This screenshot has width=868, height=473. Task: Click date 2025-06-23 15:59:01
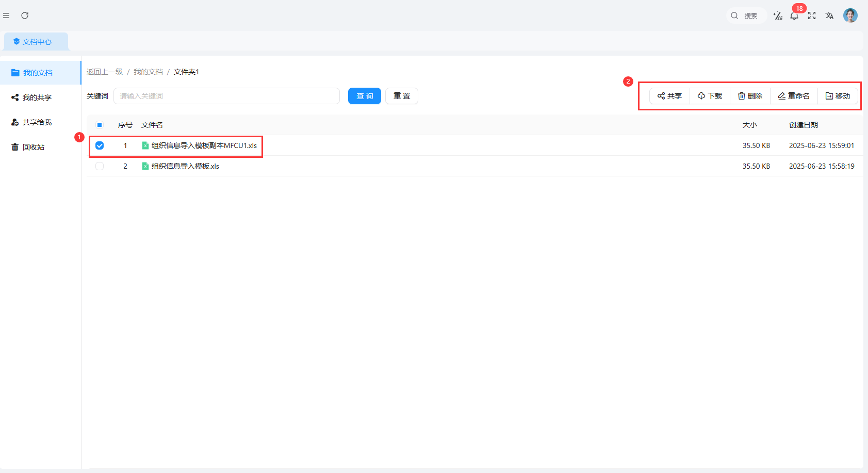pos(822,145)
